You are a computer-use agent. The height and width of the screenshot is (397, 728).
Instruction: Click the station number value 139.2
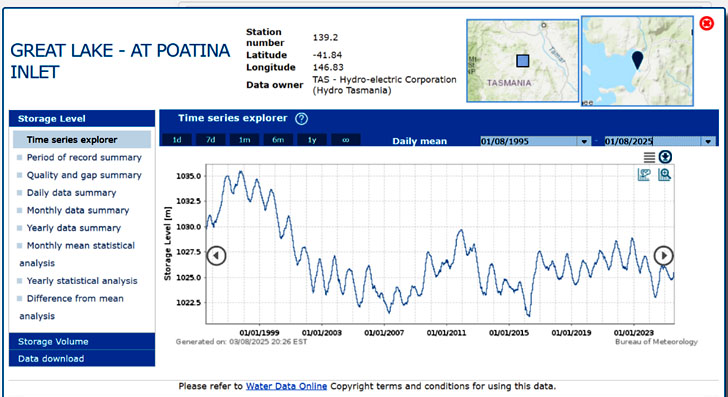325,37
